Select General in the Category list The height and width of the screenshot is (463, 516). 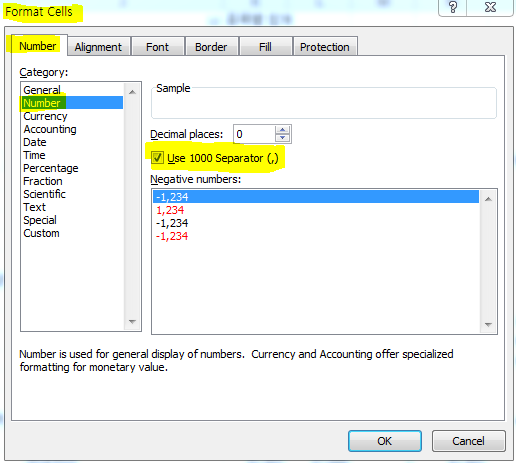72,90
